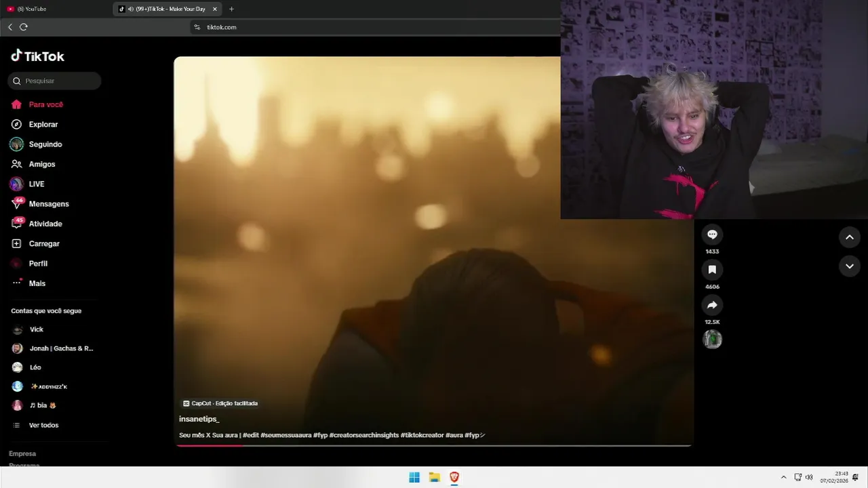868x488 pixels.
Task: Open the Perfil page
Action: point(38,264)
